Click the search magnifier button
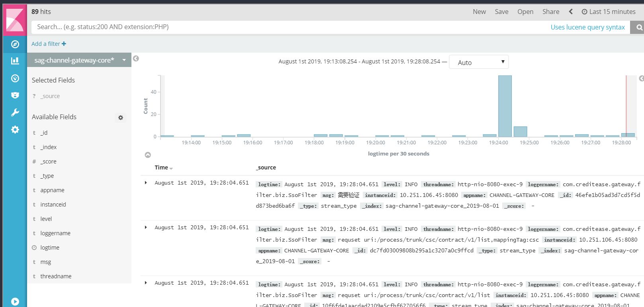Viewport: 644px width, 307px height. point(637,27)
